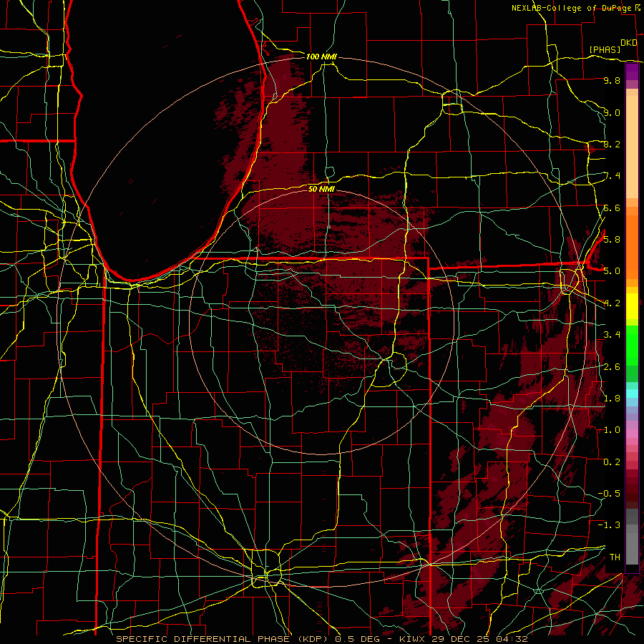This screenshot has width=644, height=644.
Task: Click the 29 DEC 25 date in caption
Action: (460, 639)
